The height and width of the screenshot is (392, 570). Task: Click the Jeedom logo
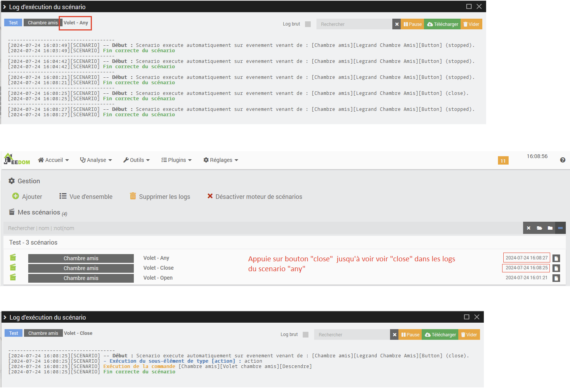[17, 159]
